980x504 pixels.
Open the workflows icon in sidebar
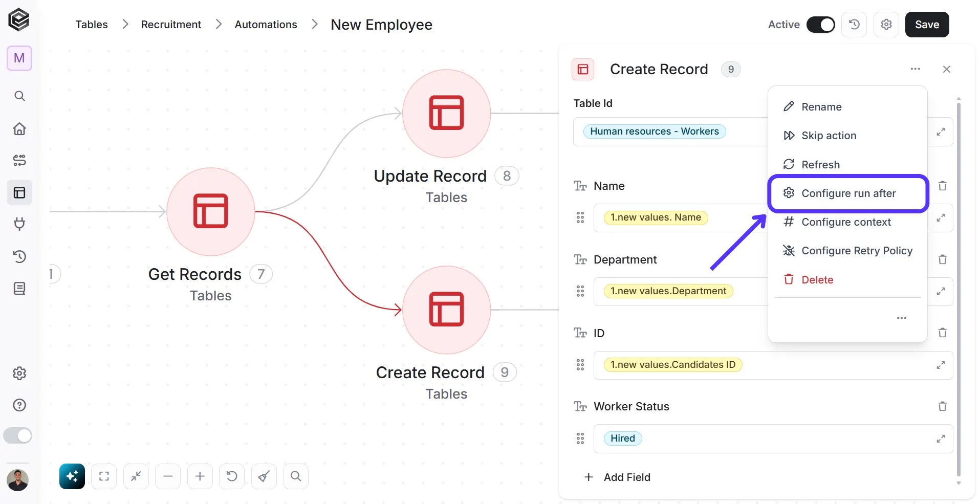point(19,160)
